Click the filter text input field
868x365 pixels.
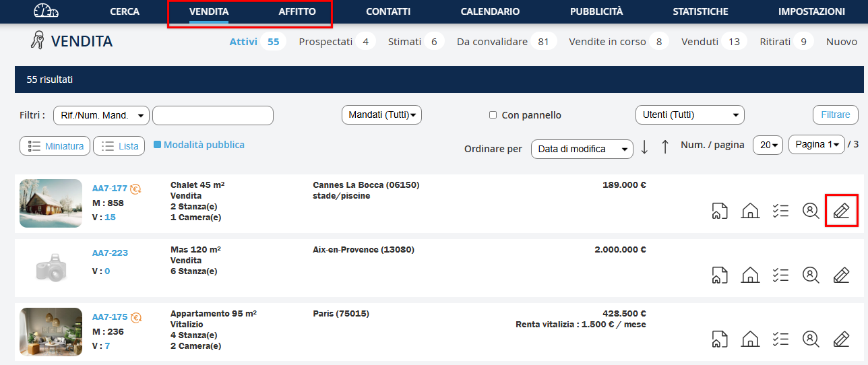pos(212,115)
